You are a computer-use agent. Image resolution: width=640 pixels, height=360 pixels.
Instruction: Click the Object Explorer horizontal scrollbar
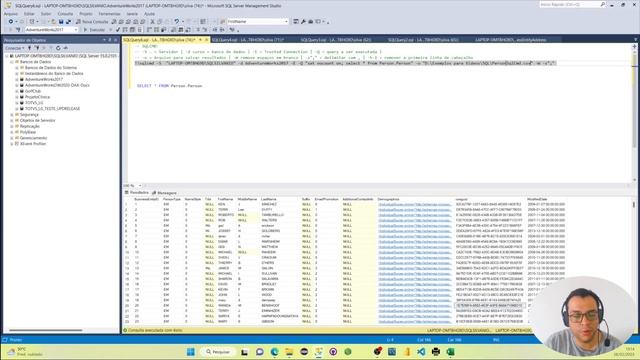[x=46, y=330]
